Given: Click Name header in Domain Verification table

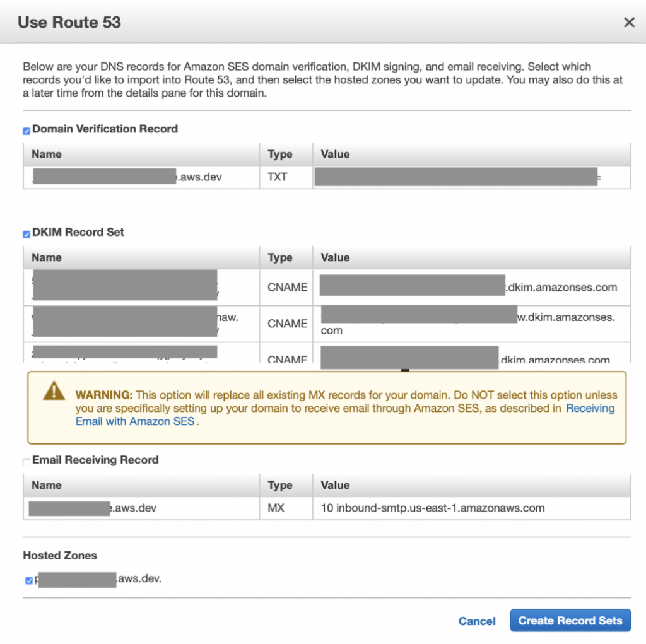Looking at the screenshot, I should pos(47,154).
